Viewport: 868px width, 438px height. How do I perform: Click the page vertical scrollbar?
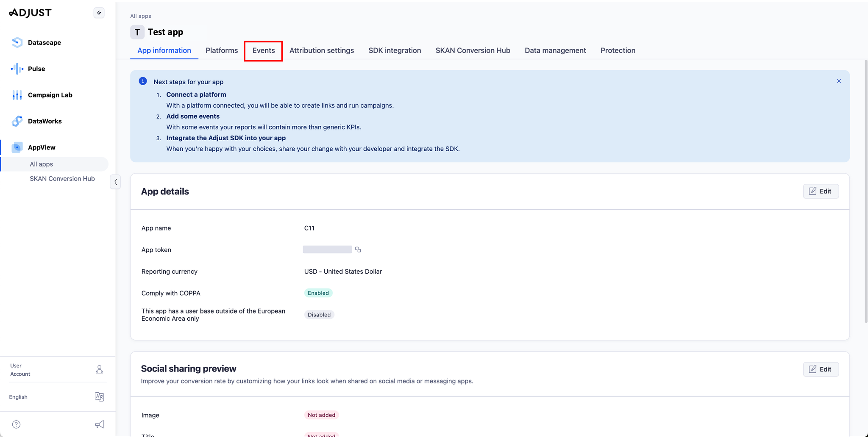(x=866, y=191)
